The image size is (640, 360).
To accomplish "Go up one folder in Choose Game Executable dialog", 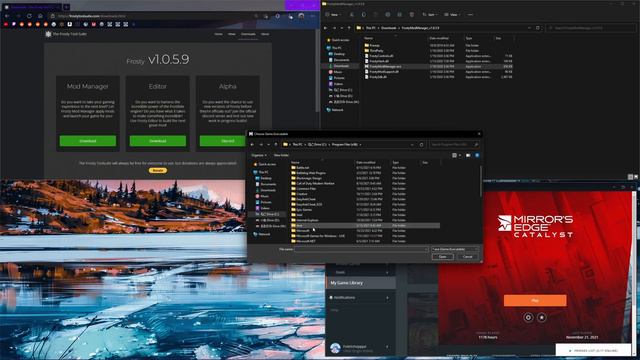I will tap(276, 144).
